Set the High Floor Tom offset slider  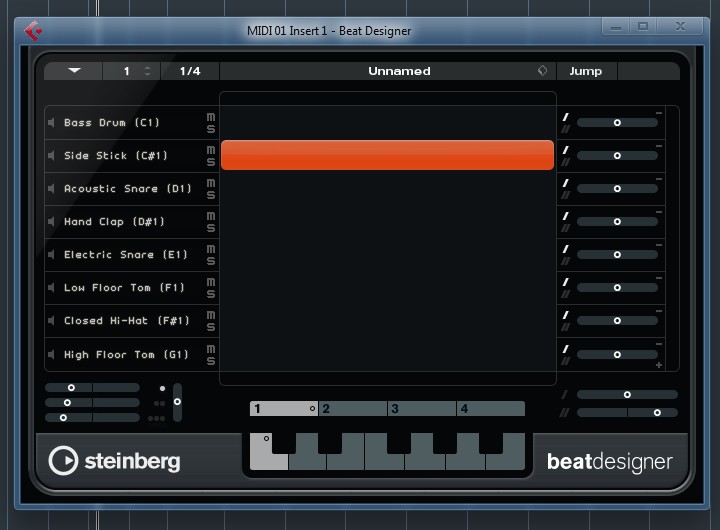(x=617, y=355)
